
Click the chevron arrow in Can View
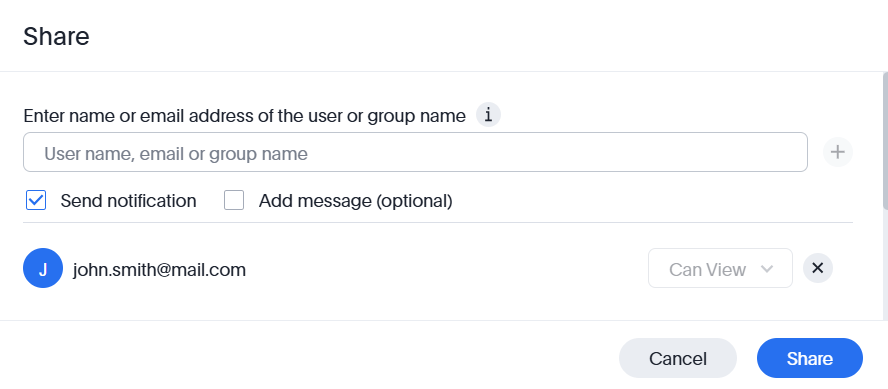pyautogui.click(x=767, y=269)
